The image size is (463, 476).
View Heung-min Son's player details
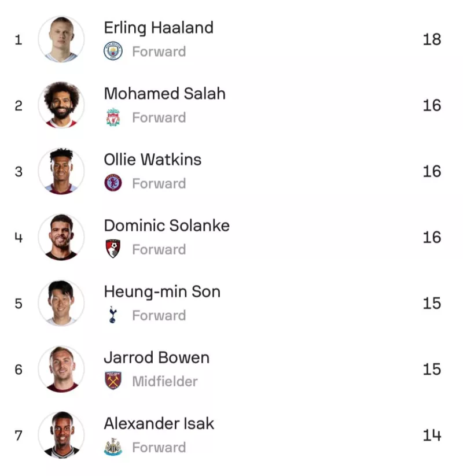(x=162, y=291)
